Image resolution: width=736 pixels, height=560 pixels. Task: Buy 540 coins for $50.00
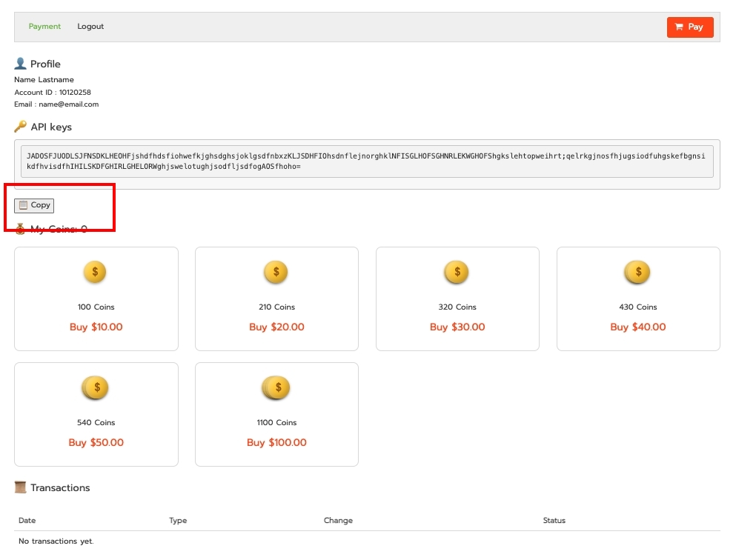pyautogui.click(x=96, y=442)
